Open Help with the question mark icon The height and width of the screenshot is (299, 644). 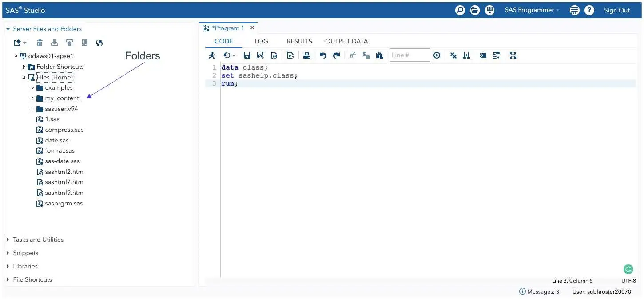(x=589, y=10)
